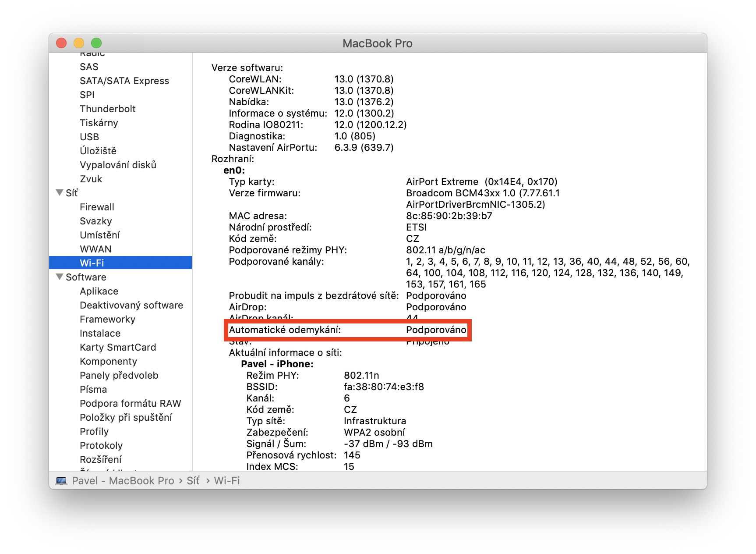
Task: Click Pavel - MacBook Pro in path bar
Action: [123, 481]
